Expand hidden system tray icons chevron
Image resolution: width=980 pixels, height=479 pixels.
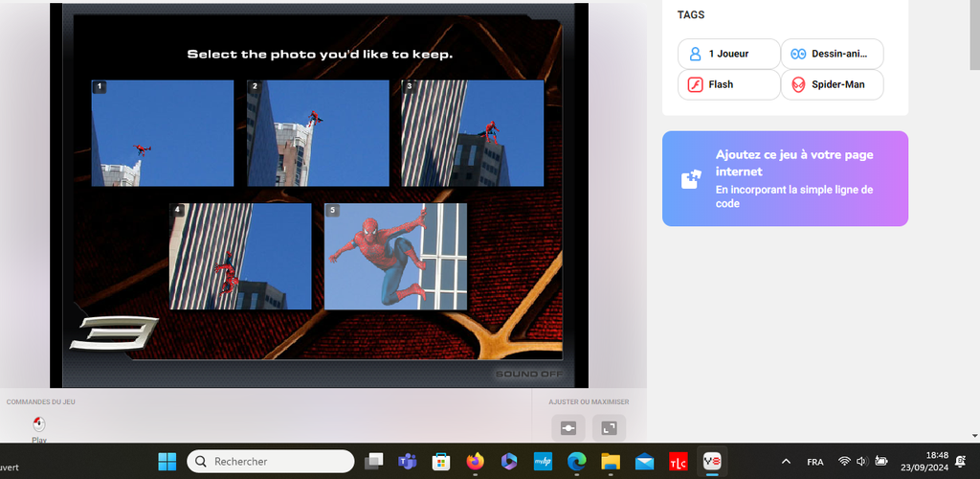786,461
